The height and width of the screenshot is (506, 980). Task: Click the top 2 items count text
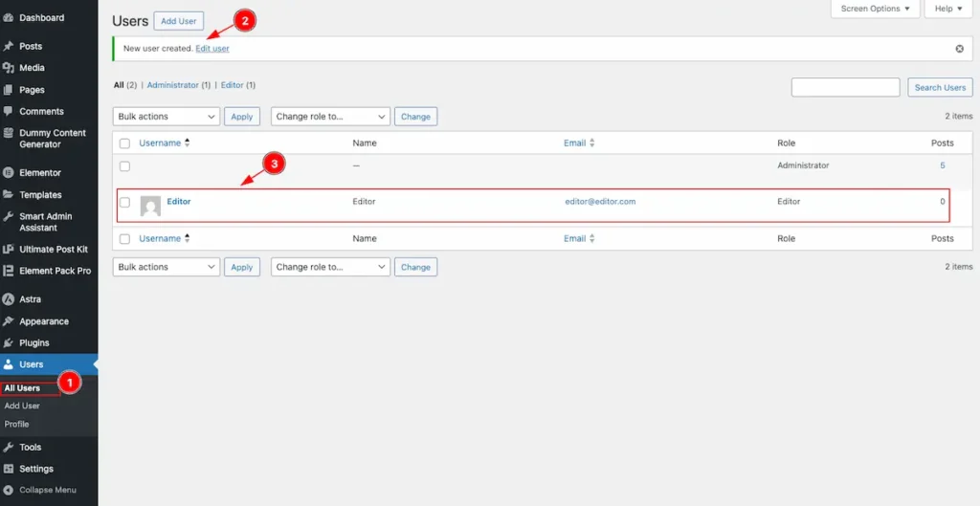(959, 116)
